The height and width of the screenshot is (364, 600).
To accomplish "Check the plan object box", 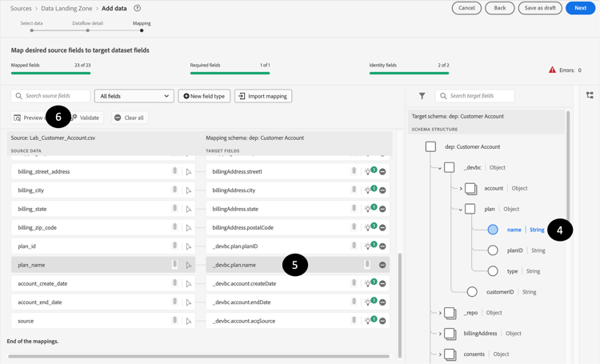I will click(470, 209).
